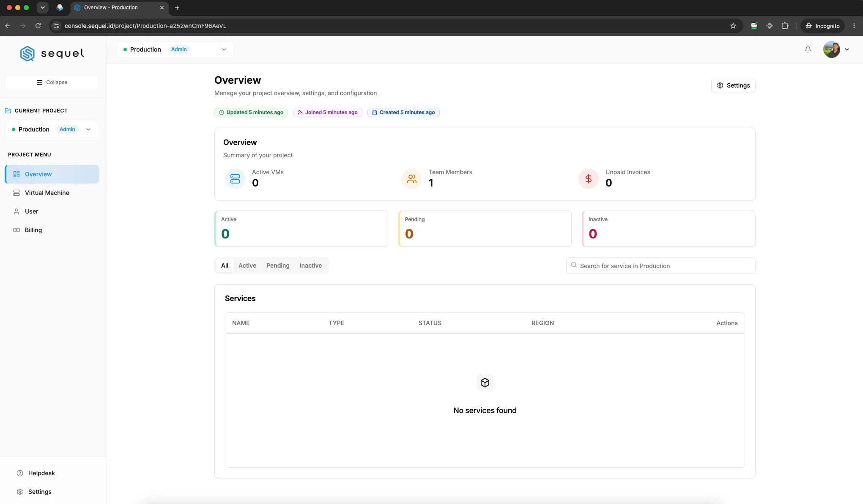Image resolution: width=863 pixels, height=504 pixels.
Task: Select the Active filter tab
Action: (x=247, y=266)
